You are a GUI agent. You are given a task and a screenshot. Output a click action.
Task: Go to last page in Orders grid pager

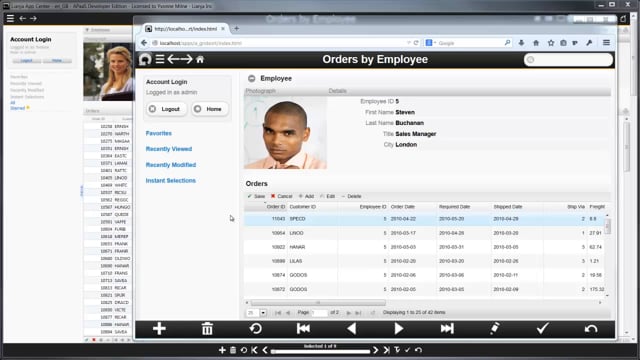pos(358,313)
